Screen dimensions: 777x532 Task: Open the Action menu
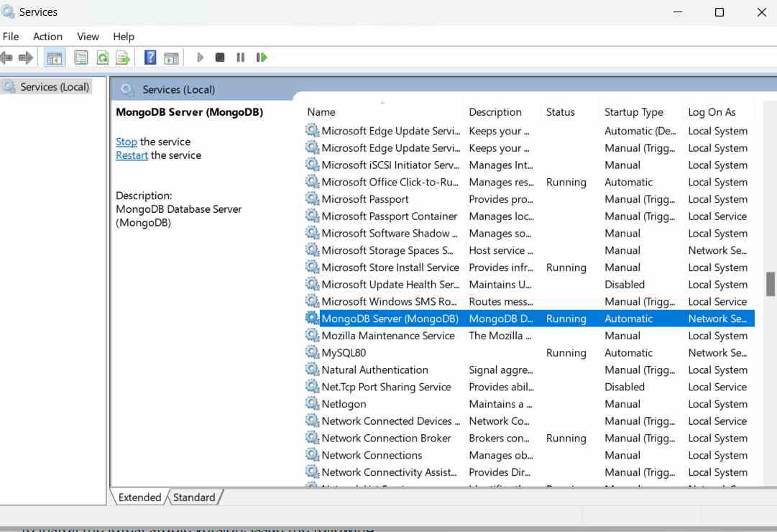tap(47, 37)
